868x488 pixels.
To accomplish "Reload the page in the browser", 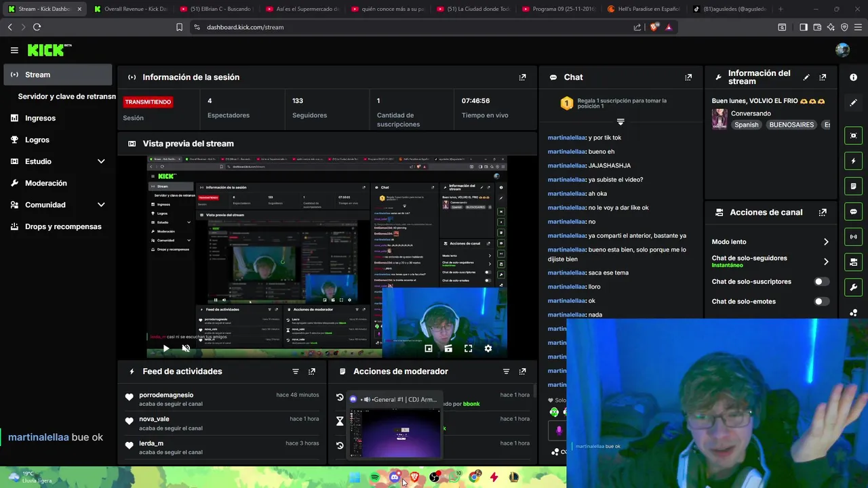I will [37, 27].
